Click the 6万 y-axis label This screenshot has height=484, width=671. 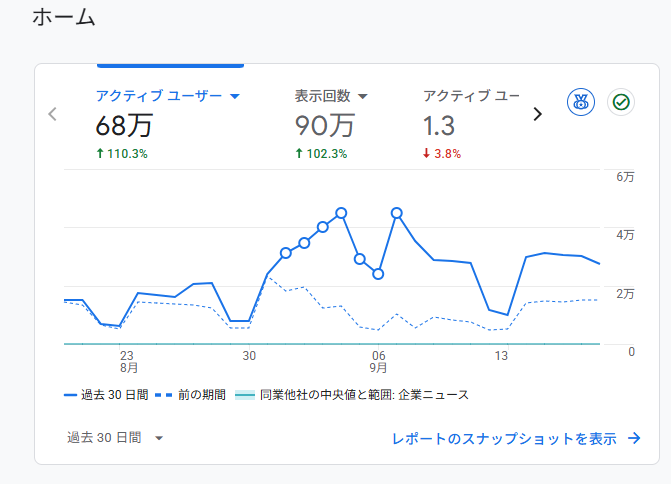625,177
